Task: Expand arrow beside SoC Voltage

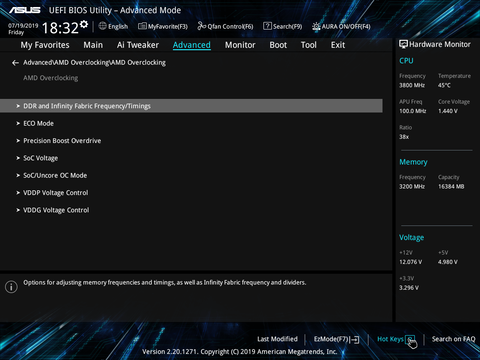Action: (x=18, y=158)
